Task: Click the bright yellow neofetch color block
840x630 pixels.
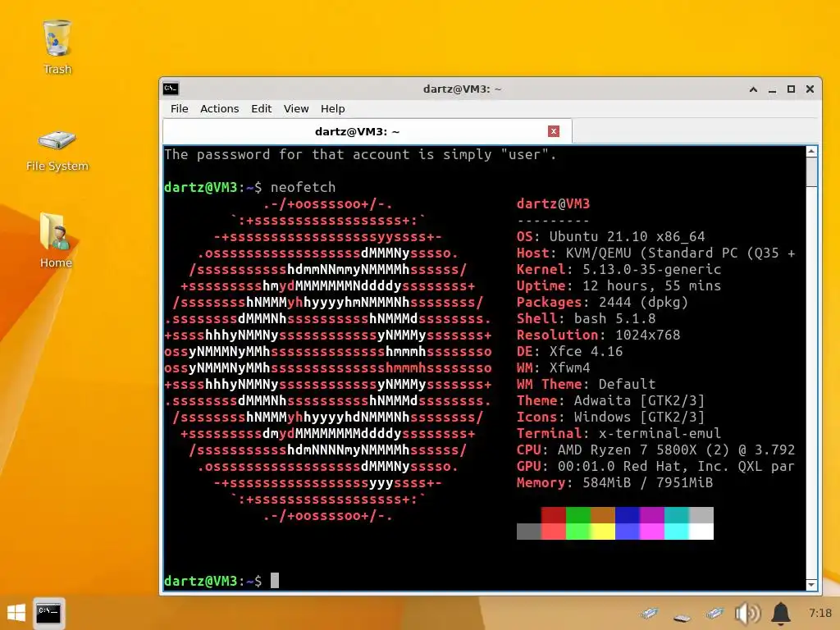Action: 603,532
